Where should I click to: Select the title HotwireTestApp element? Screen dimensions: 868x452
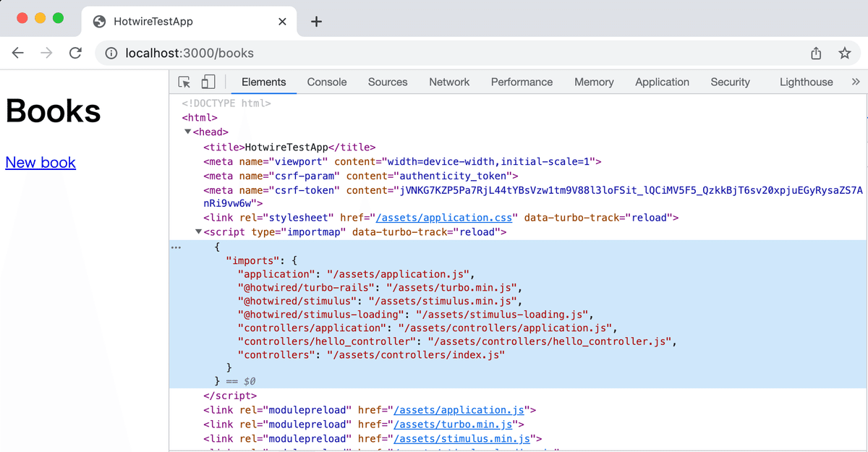[x=289, y=147]
